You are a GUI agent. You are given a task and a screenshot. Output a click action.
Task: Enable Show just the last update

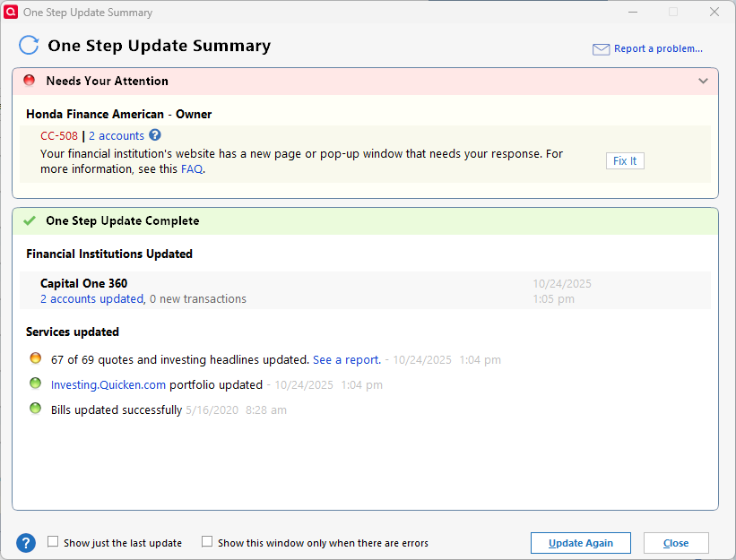coord(53,542)
